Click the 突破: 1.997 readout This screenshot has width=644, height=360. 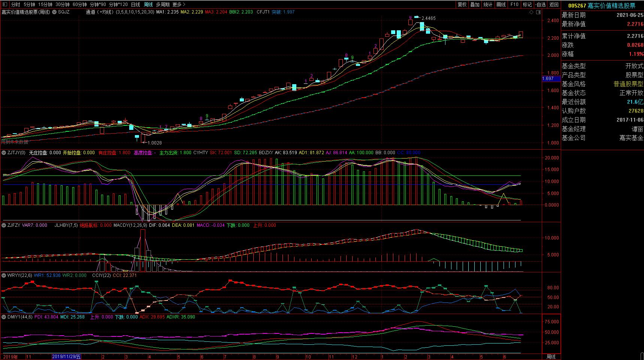(283, 12)
